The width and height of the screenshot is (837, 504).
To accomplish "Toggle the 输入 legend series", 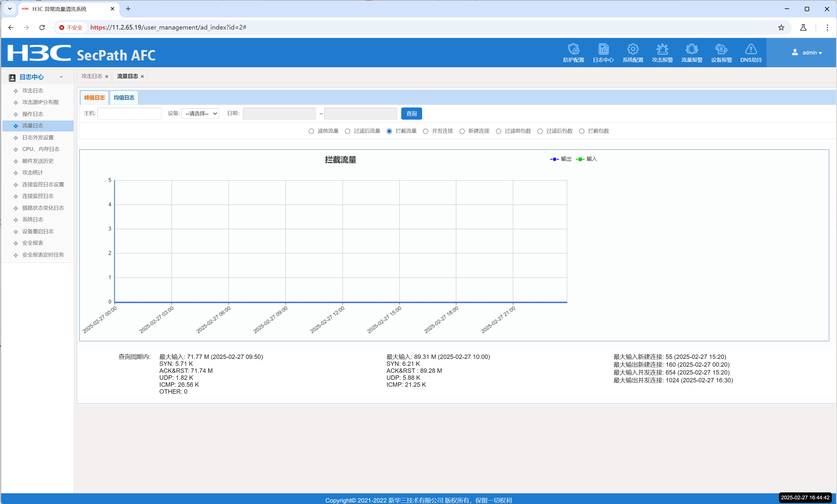I will (586, 159).
